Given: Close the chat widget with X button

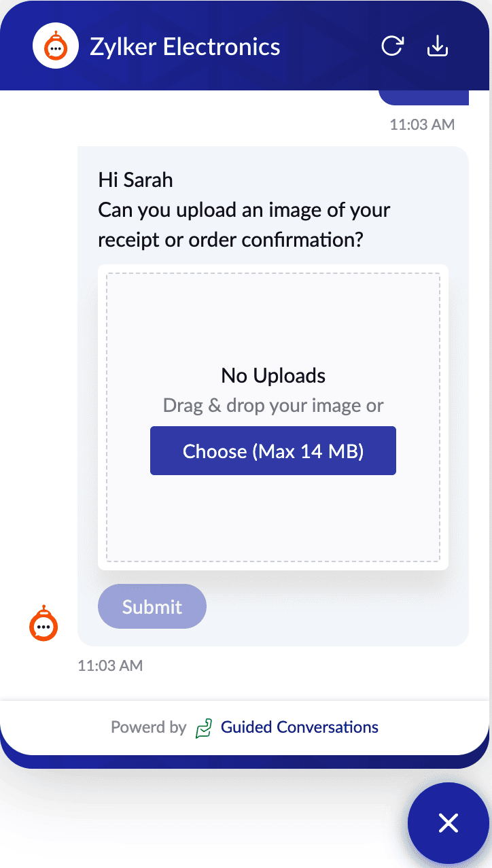Looking at the screenshot, I should coord(448,823).
